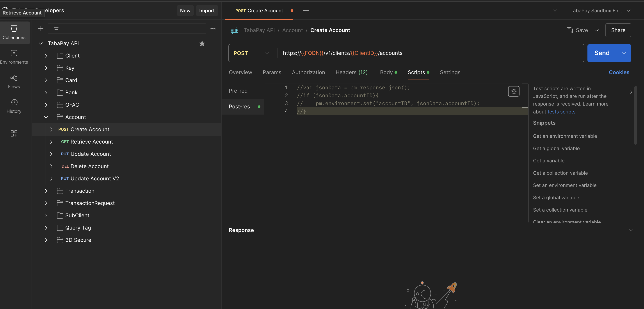This screenshot has width=644, height=309.
Task: Click the Send button
Action: click(601, 53)
